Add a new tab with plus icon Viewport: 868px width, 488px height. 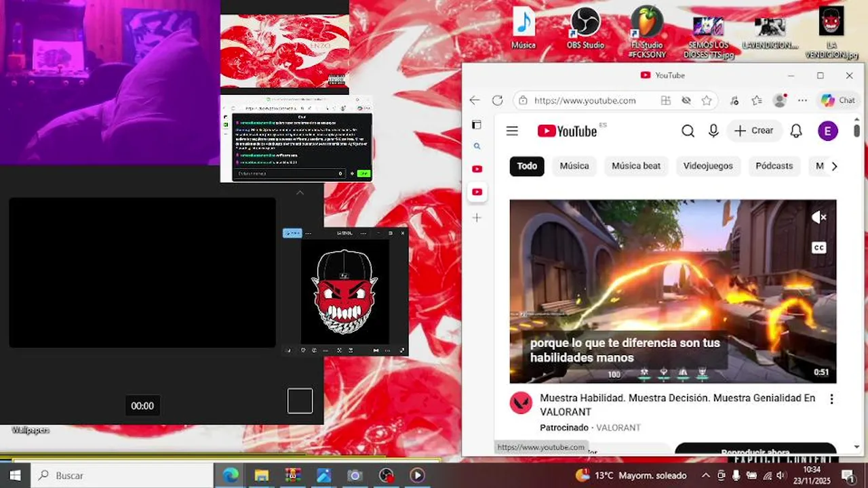pyautogui.click(x=477, y=218)
